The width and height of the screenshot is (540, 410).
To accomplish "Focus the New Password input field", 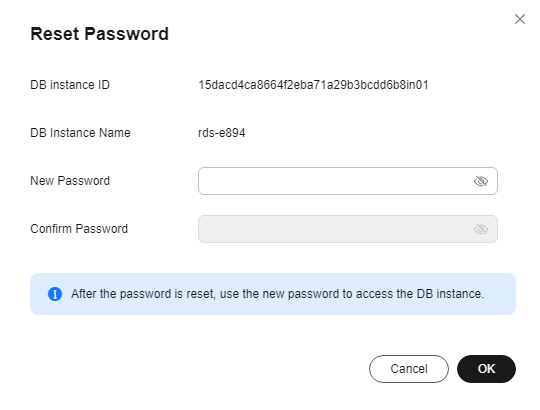I will click(x=348, y=181).
